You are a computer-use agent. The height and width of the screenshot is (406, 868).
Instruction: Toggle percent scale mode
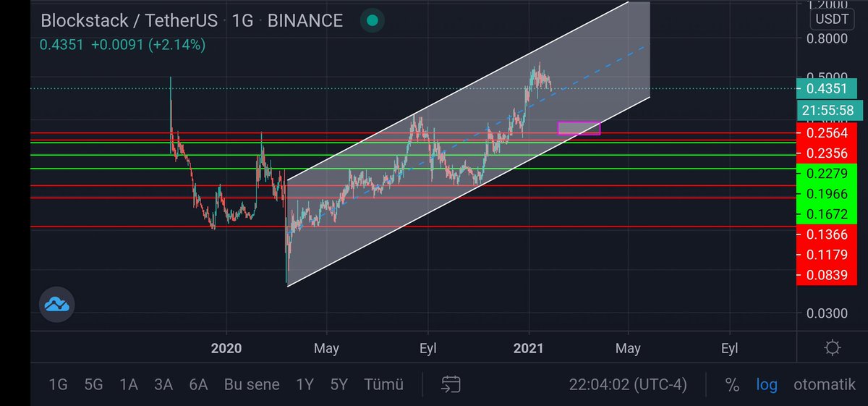pyautogui.click(x=732, y=384)
